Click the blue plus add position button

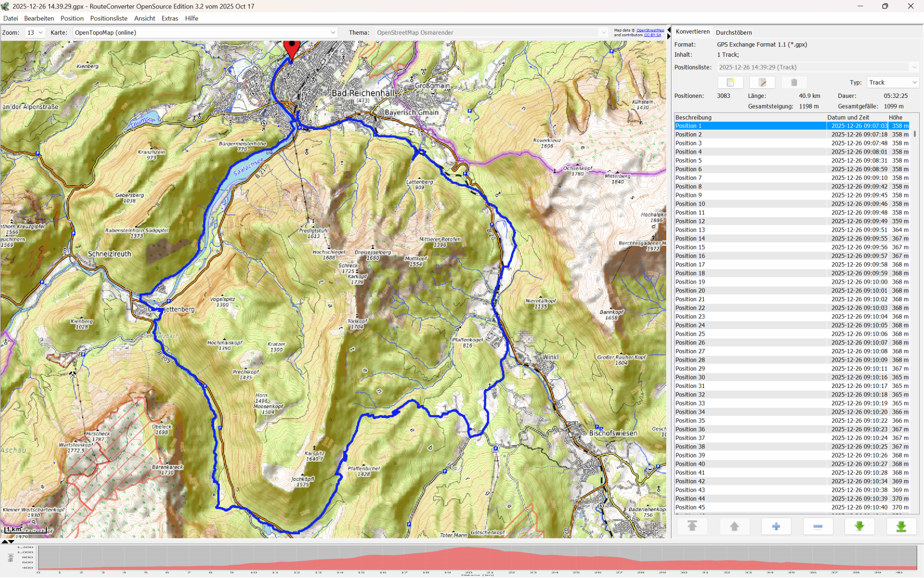click(776, 527)
